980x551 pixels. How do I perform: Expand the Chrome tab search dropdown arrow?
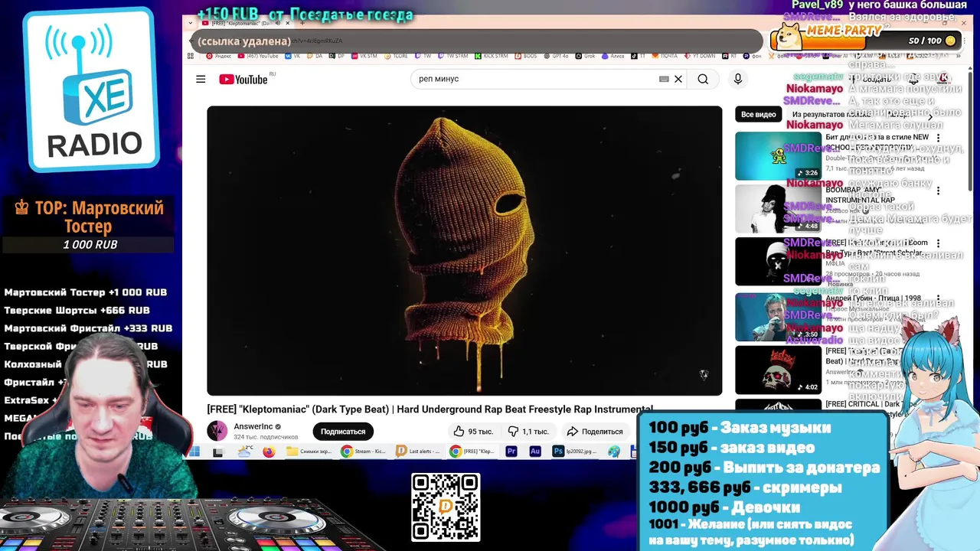tap(191, 23)
